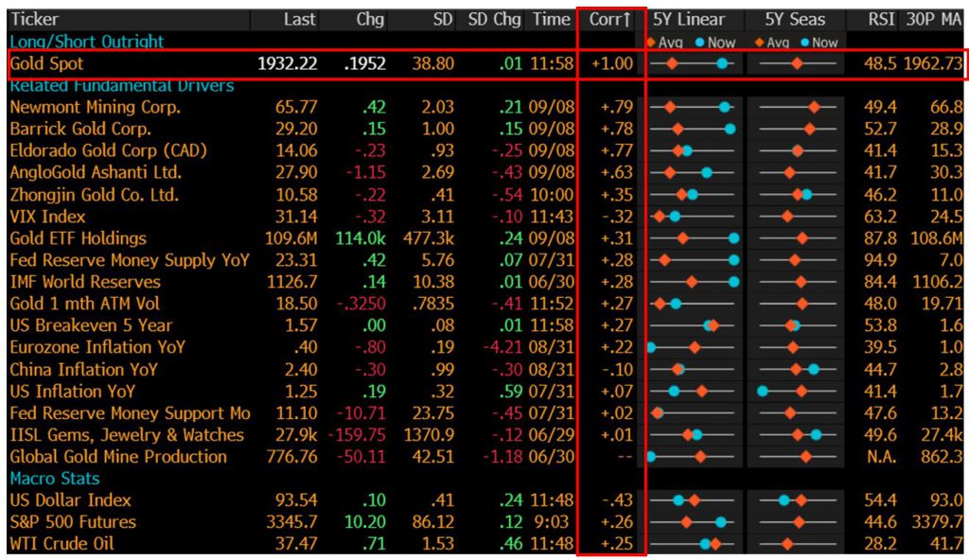Select Global Gold Mine Production
This screenshot has width=969, height=560.
click(118, 456)
